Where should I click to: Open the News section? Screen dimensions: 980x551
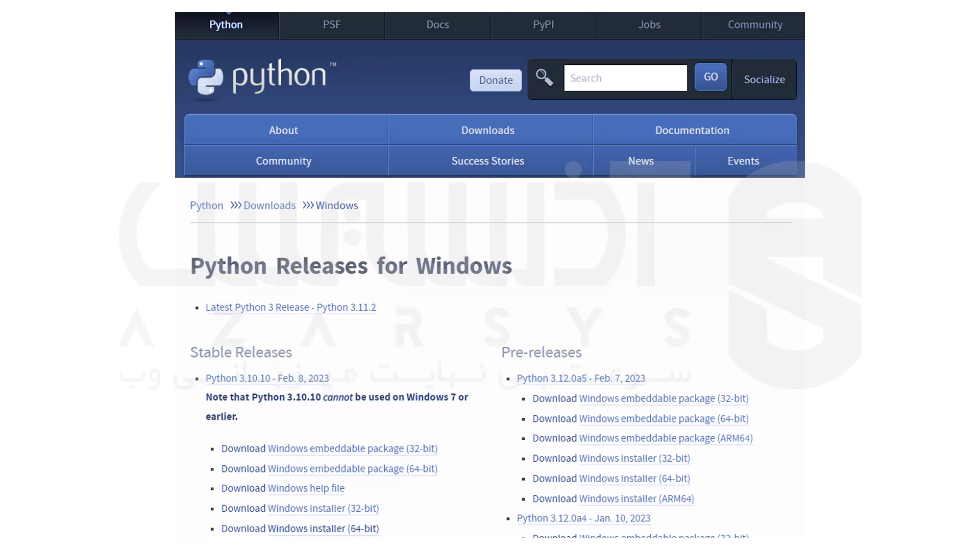pyautogui.click(x=641, y=161)
